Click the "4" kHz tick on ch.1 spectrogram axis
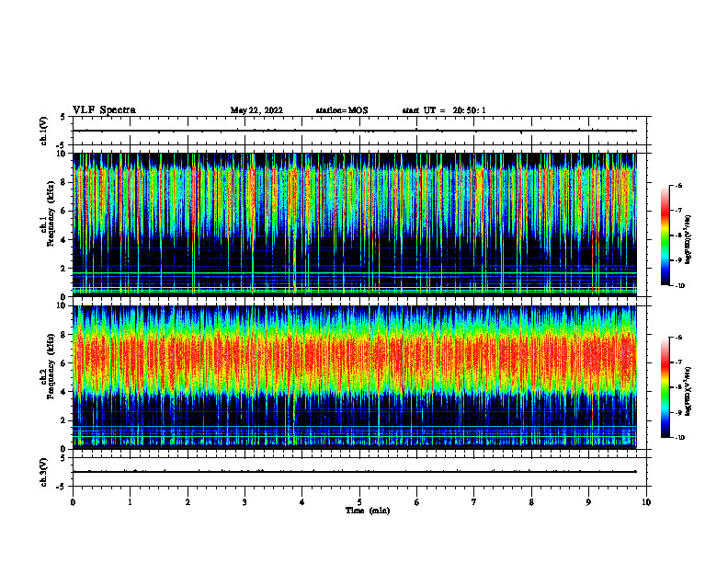 63,240
